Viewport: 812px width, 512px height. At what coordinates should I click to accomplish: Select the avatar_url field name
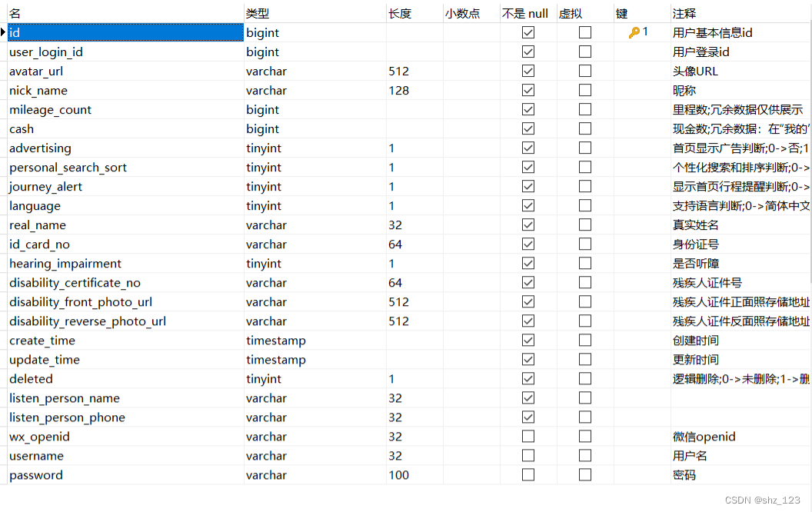point(36,71)
